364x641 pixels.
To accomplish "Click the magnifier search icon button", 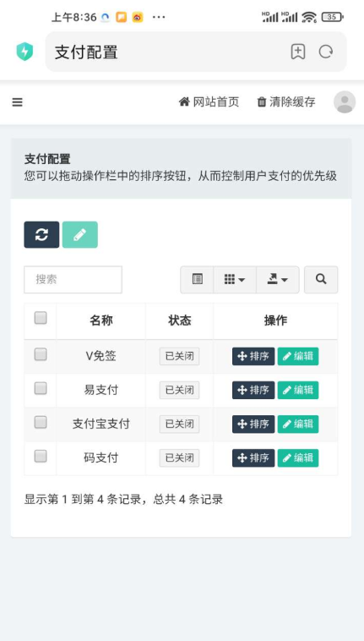I will (321, 280).
